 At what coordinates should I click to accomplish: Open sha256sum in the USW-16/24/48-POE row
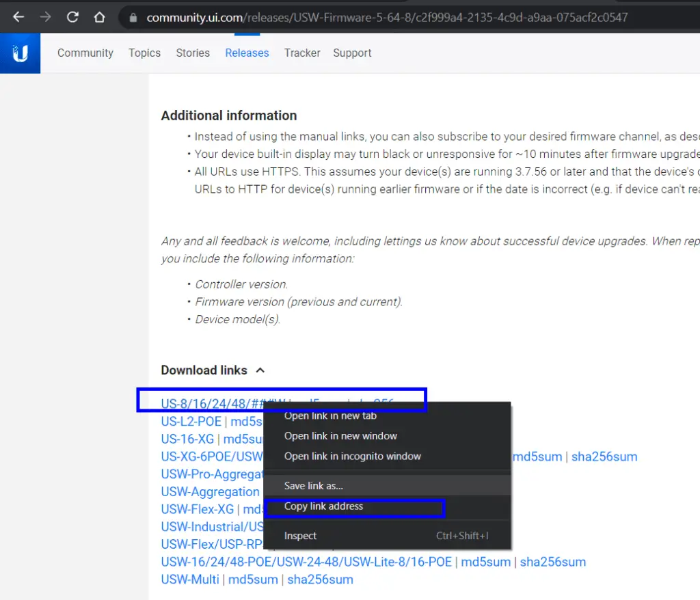point(552,562)
